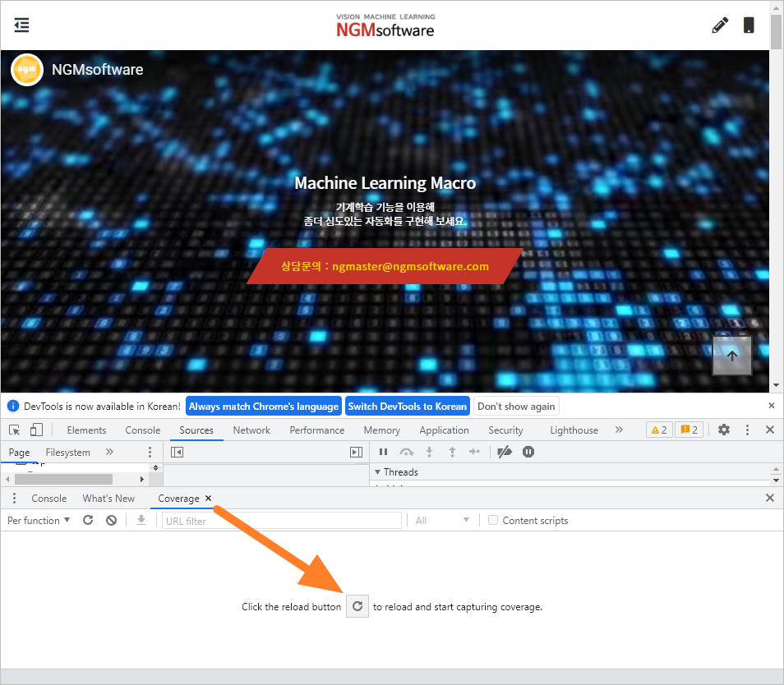Open the Security panel tab
Screen dimensions: 784x685
(x=505, y=430)
